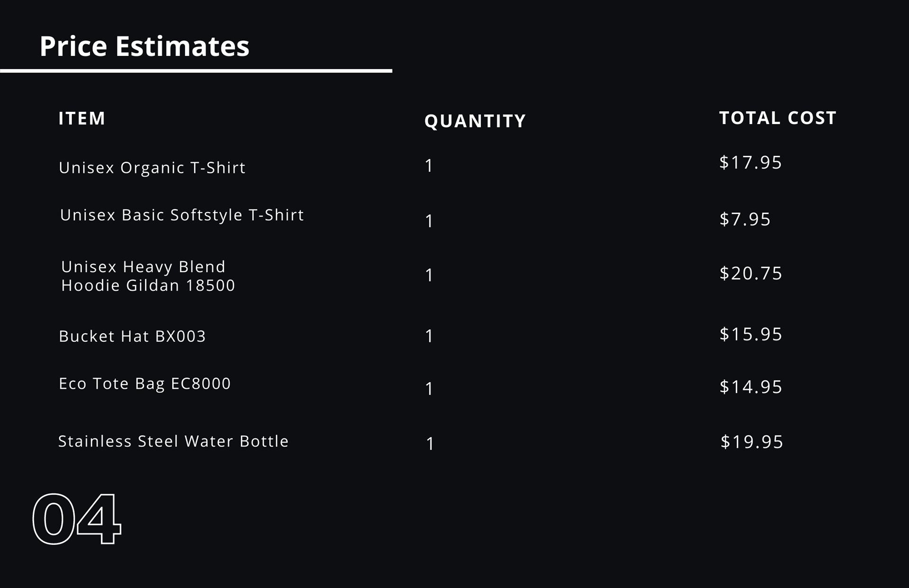Screen dimensions: 909x588
Task: Click the $17.95 total cost
Action: (750, 162)
